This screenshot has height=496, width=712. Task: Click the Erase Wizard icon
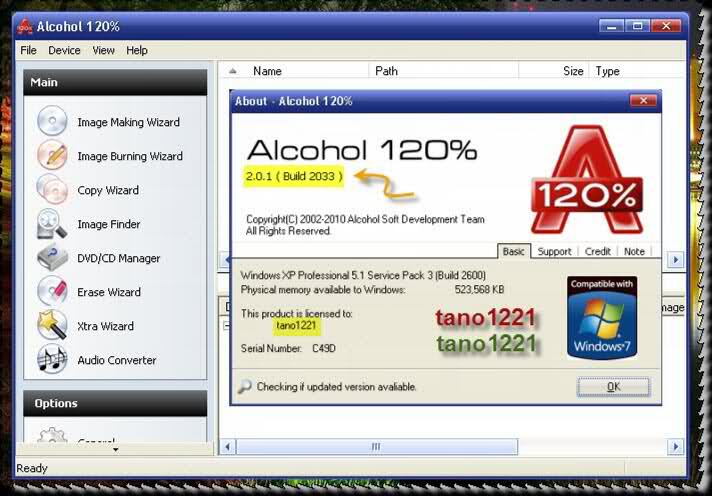[x=52, y=291]
